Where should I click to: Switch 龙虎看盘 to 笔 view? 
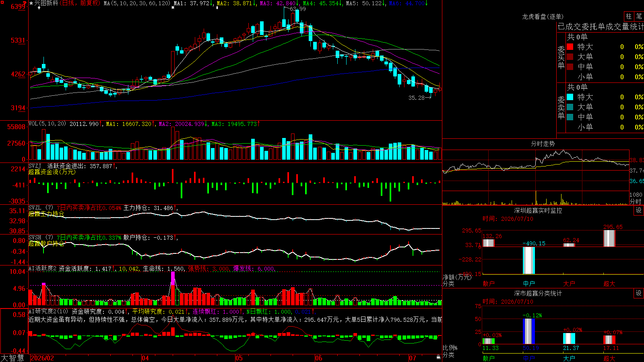(x=639, y=16)
